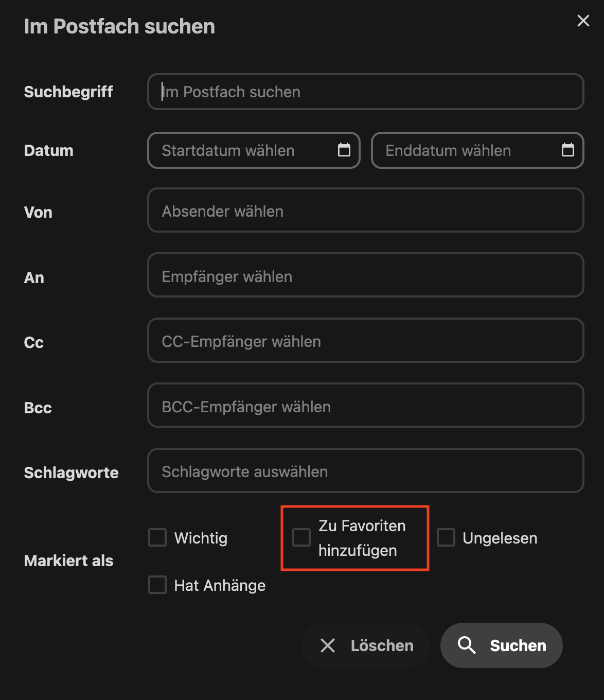The height and width of the screenshot is (700, 604).
Task: Enable the Wichtig checkbox
Action: pos(157,537)
